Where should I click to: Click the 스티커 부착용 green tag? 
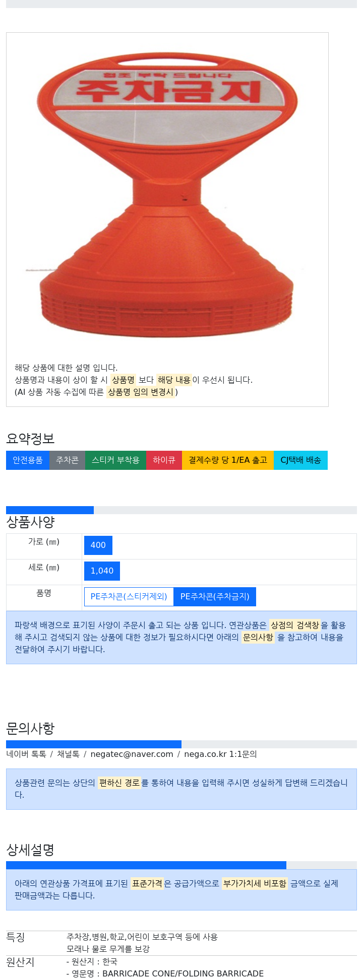tap(115, 460)
